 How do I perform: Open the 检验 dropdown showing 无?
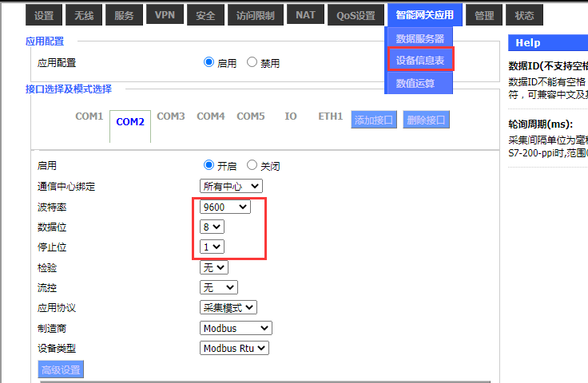coord(214,267)
